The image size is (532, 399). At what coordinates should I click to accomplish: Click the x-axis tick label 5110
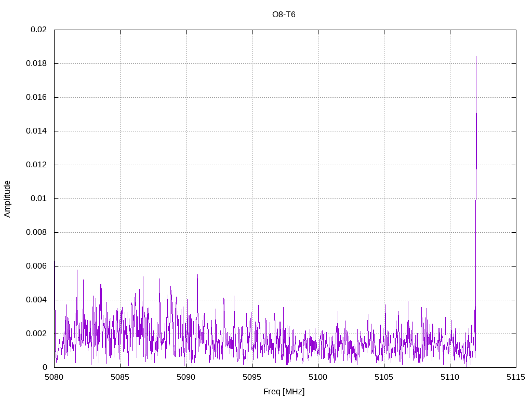(x=450, y=377)
